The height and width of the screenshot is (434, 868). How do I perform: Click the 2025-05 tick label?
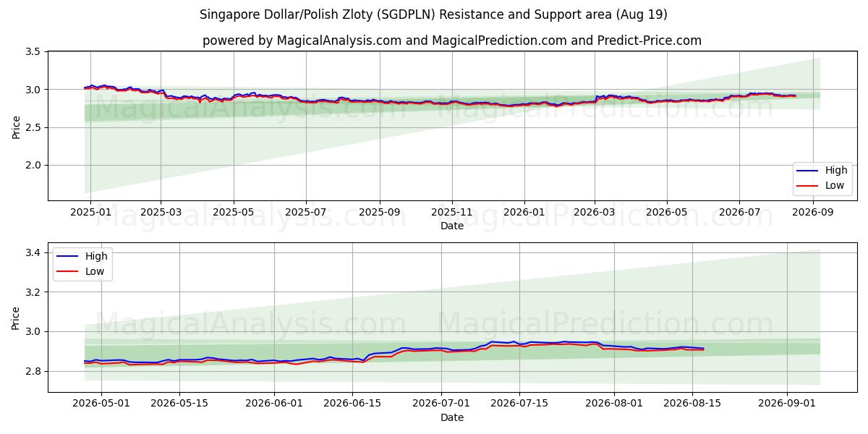234,213
